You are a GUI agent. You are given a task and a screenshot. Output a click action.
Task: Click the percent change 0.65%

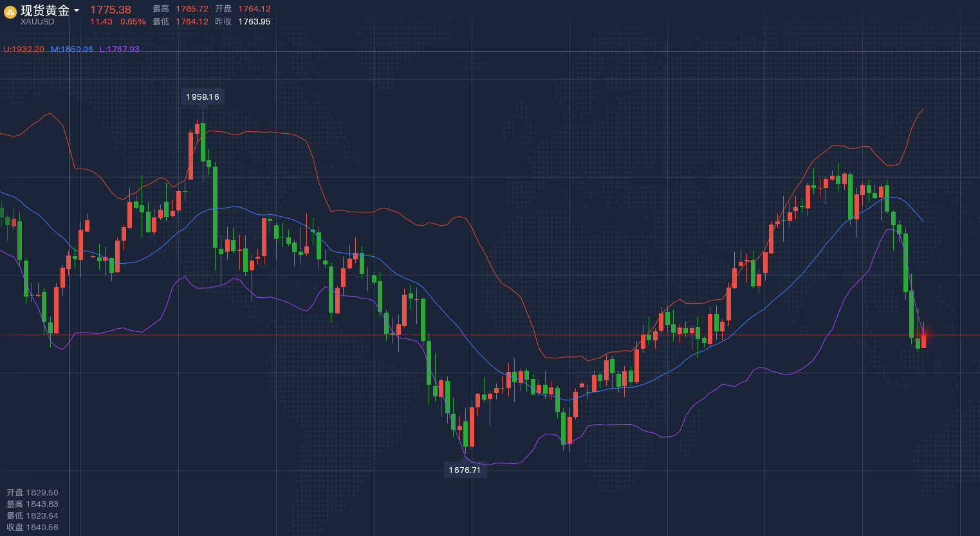point(133,22)
